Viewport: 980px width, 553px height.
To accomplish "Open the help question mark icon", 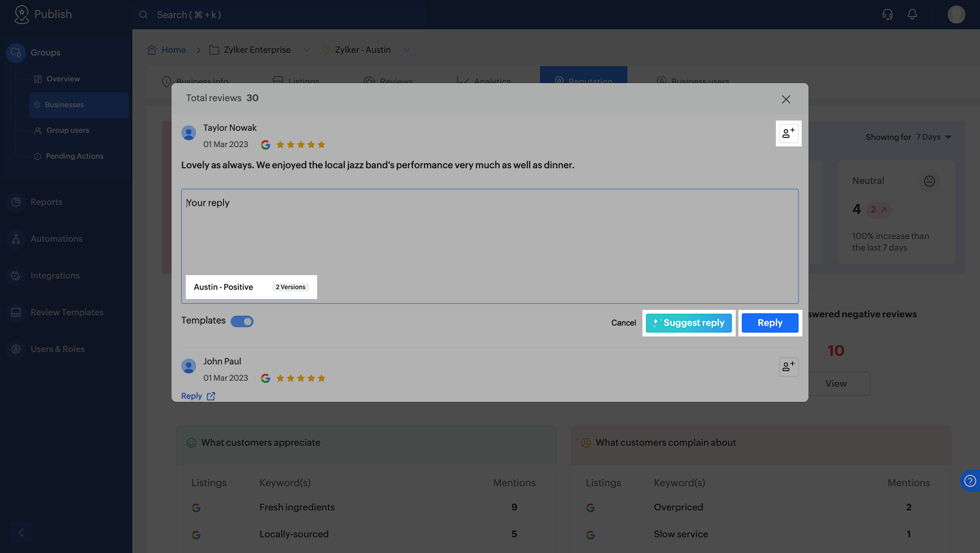I will click(970, 481).
